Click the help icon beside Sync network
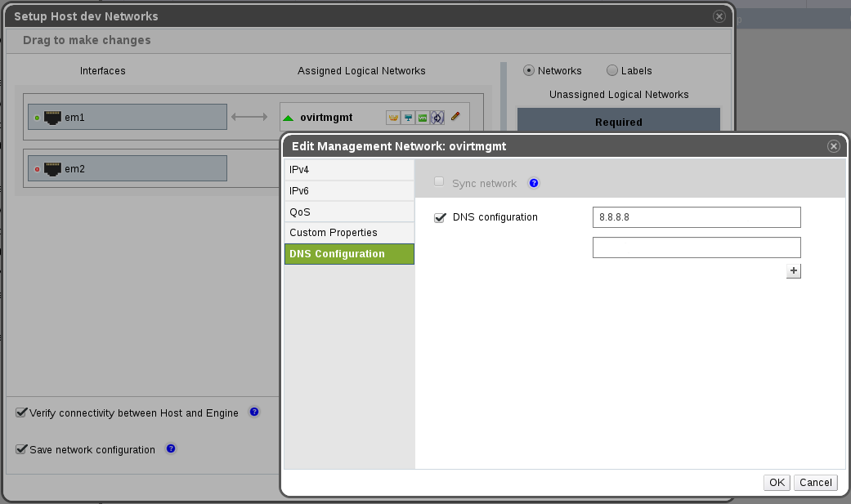This screenshot has height=504, width=851. click(x=533, y=183)
